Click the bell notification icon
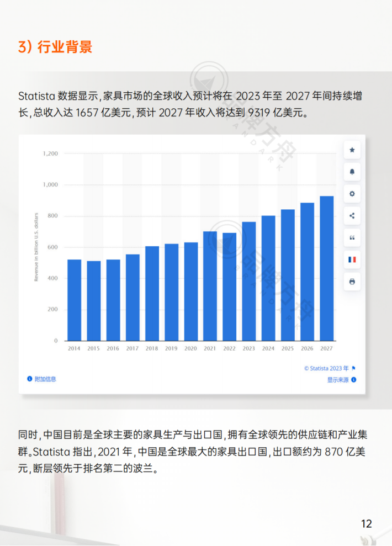The width and height of the screenshot is (392, 546). 352,172
